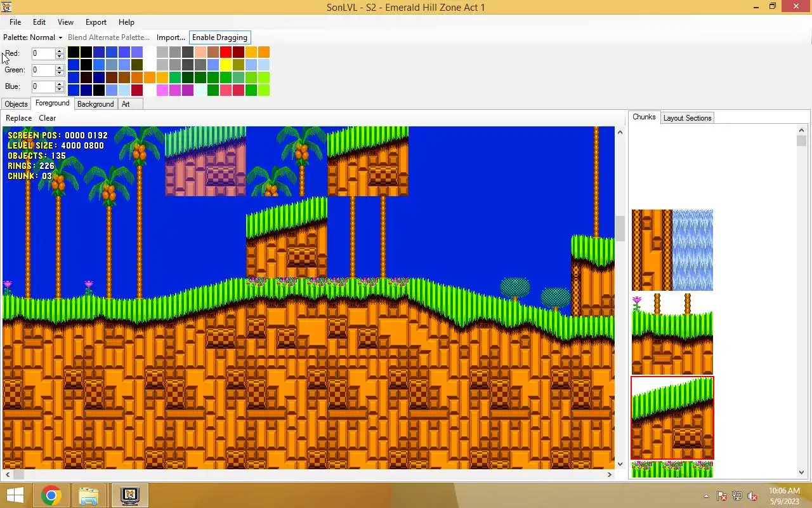This screenshot has height=508, width=812.
Task: Select the highlighted black swatch in the first row
Action: (74, 52)
